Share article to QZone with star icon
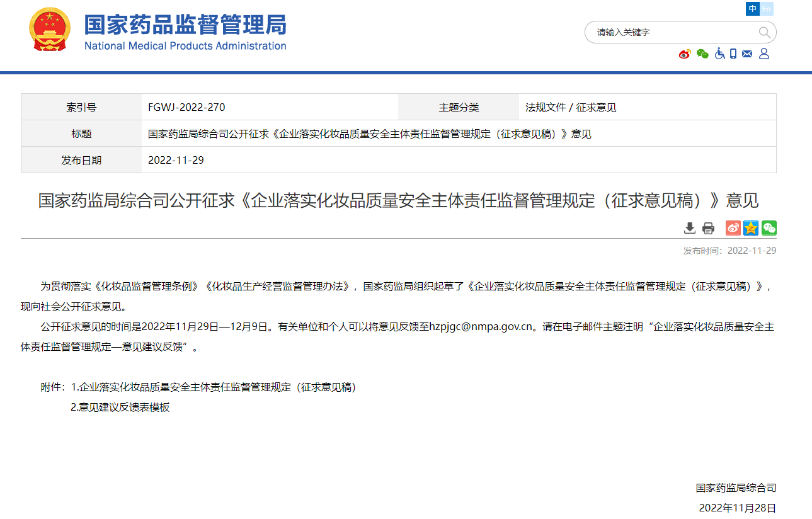This screenshot has height=519, width=812. (751, 228)
